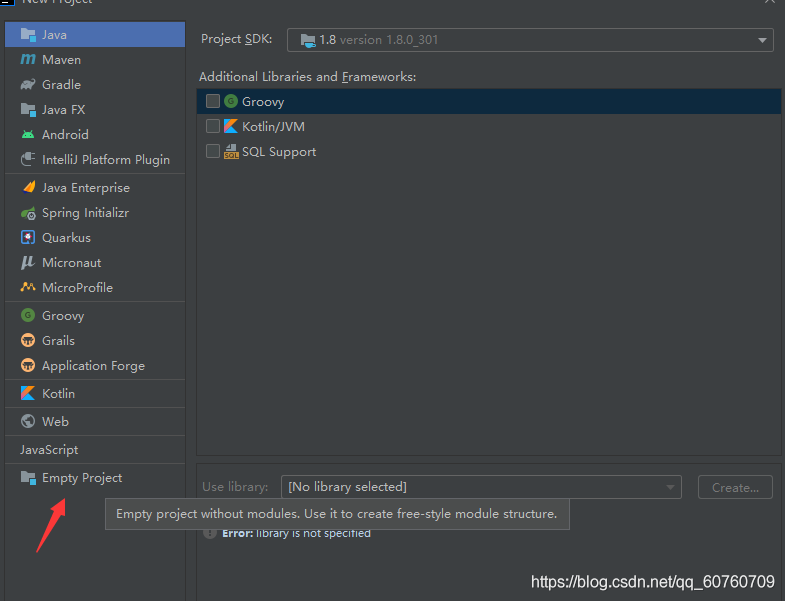Select the Java folder icon in sidebar
The height and width of the screenshot is (601, 785).
(28, 35)
